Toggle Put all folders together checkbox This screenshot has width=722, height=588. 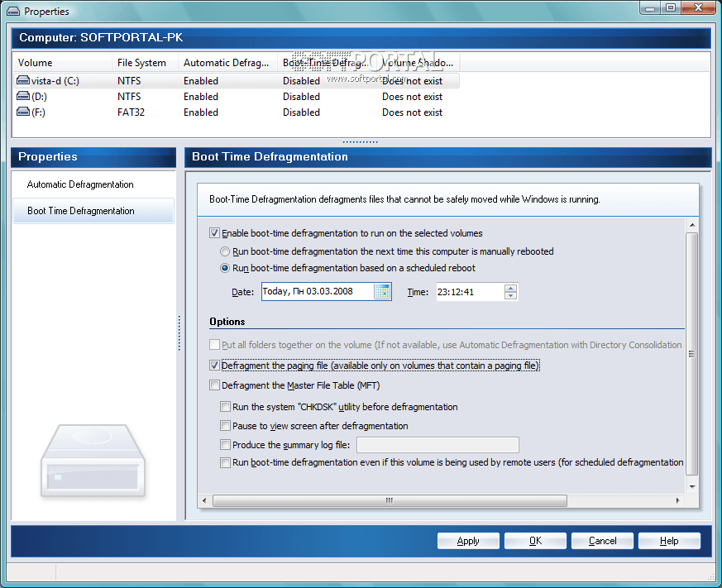point(214,344)
